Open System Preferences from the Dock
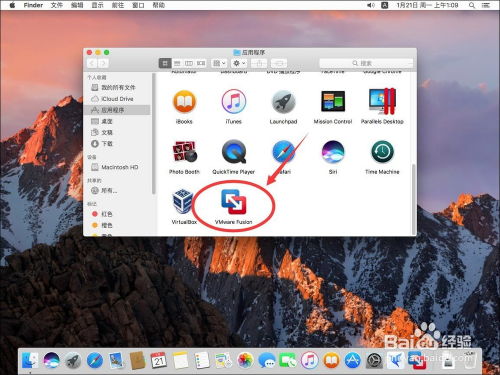 (374, 360)
